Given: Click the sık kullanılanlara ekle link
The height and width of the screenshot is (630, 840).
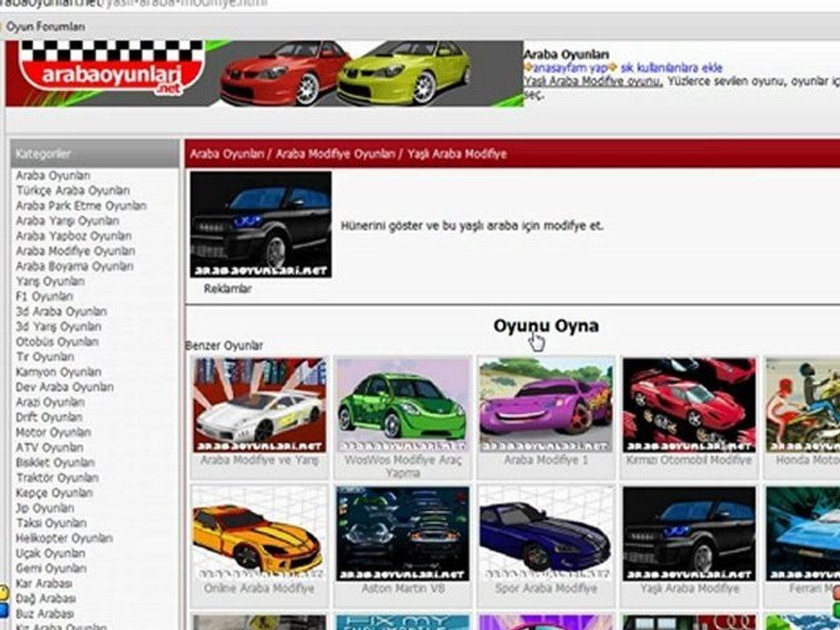Looking at the screenshot, I should pyautogui.click(x=671, y=68).
